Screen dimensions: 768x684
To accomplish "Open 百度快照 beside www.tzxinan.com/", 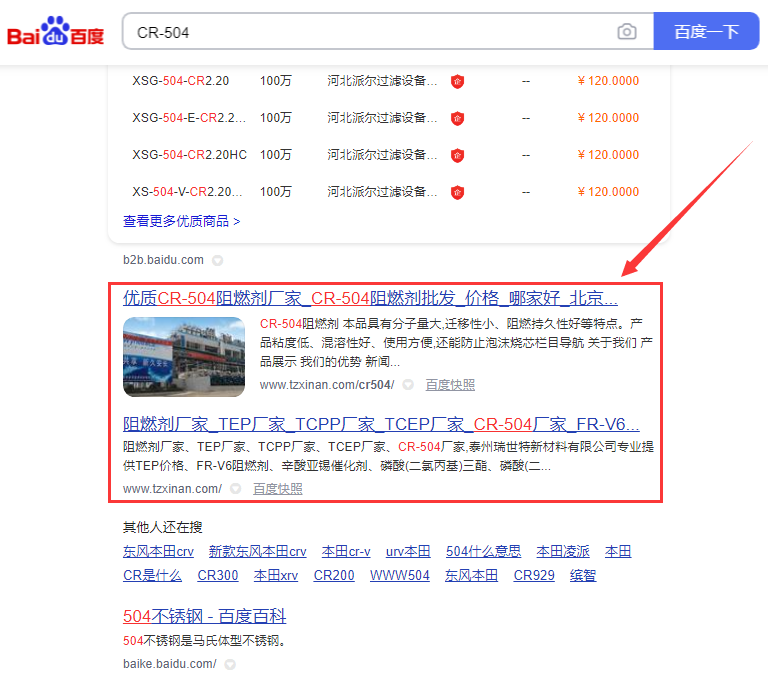I will click(x=278, y=489).
